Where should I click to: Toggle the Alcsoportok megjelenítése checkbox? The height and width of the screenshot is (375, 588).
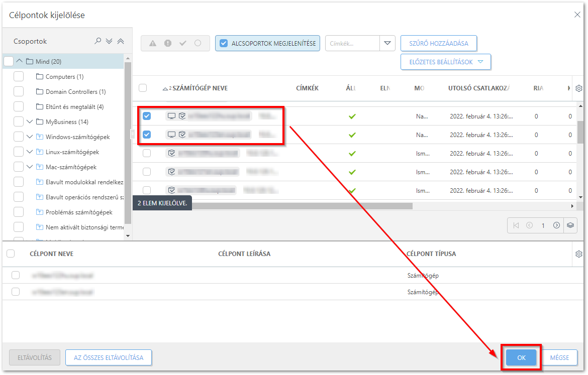(224, 43)
